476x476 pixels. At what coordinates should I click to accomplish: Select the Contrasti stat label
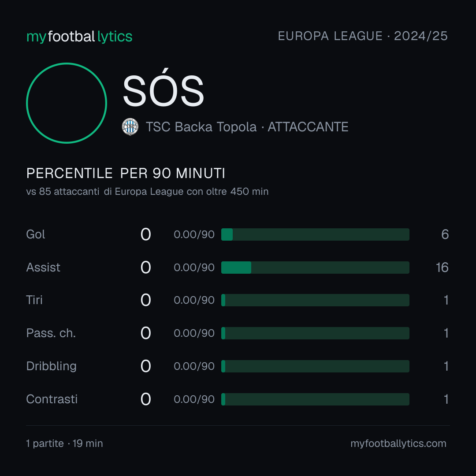click(52, 399)
